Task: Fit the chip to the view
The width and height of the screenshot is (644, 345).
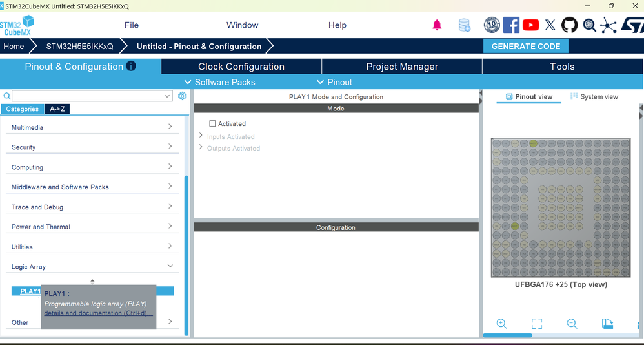Action: tap(537, 324)
